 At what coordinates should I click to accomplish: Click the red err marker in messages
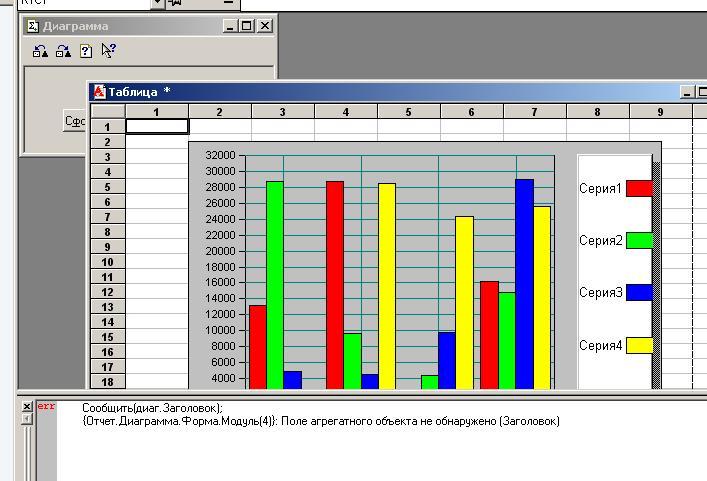click(46, 407)
